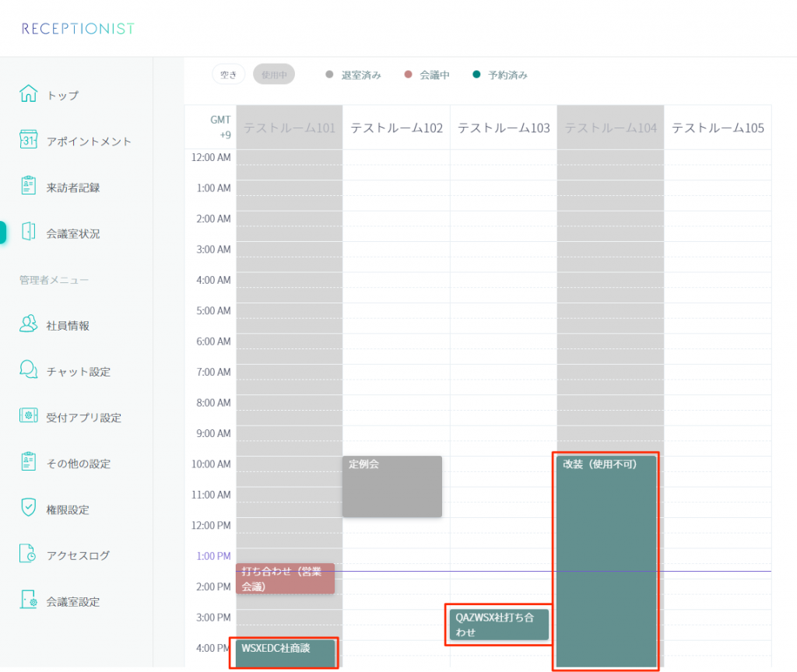Select the テストルーム105 column header
The width and height of the screenshot is (797, 672).
(718, 128)
